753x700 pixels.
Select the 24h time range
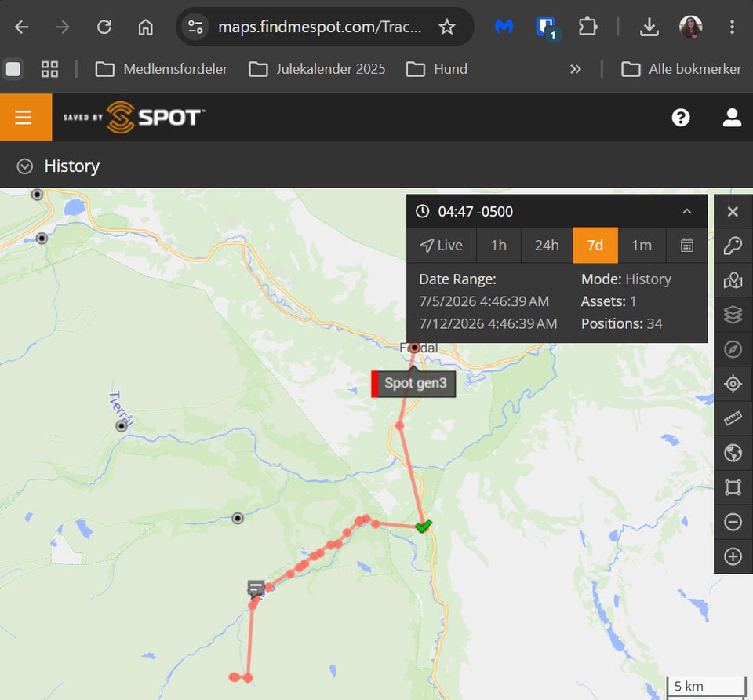point(547,246)
